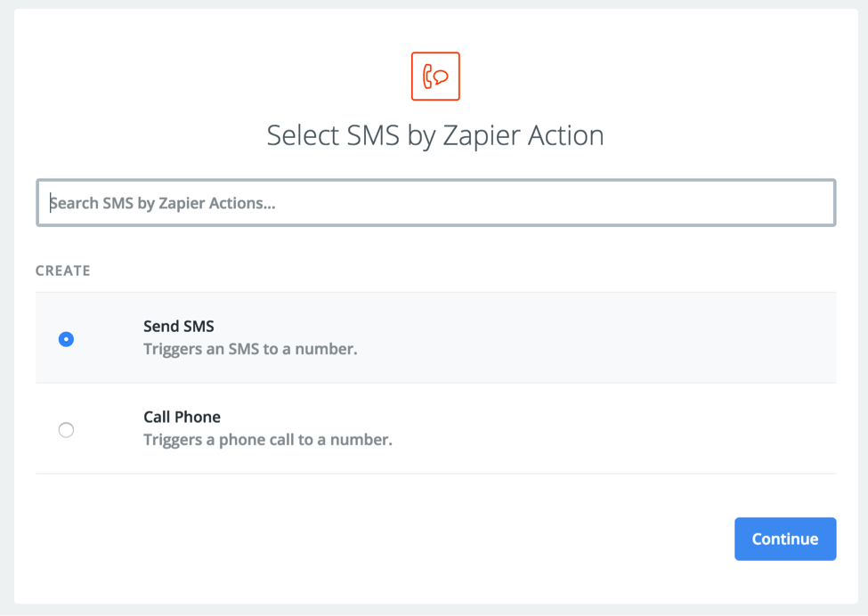Choose the Send SMS action title
868x616 pixels.
point(179,326)
